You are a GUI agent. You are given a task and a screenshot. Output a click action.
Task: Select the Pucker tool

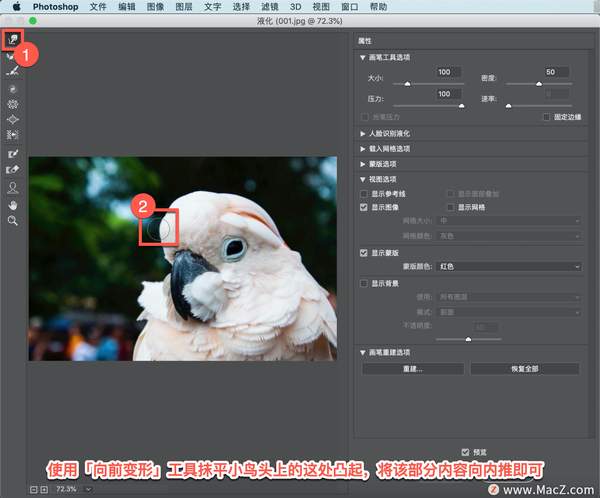(12, 103)
